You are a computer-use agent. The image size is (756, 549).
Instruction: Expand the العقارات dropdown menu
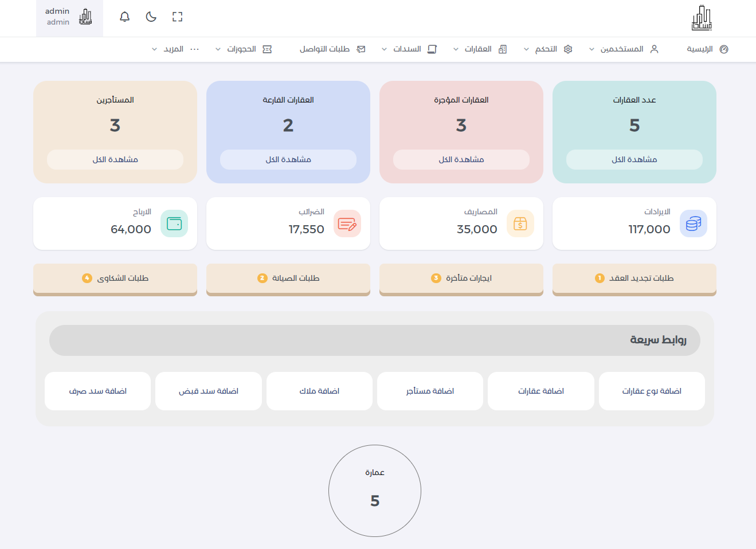coord(480,49)
